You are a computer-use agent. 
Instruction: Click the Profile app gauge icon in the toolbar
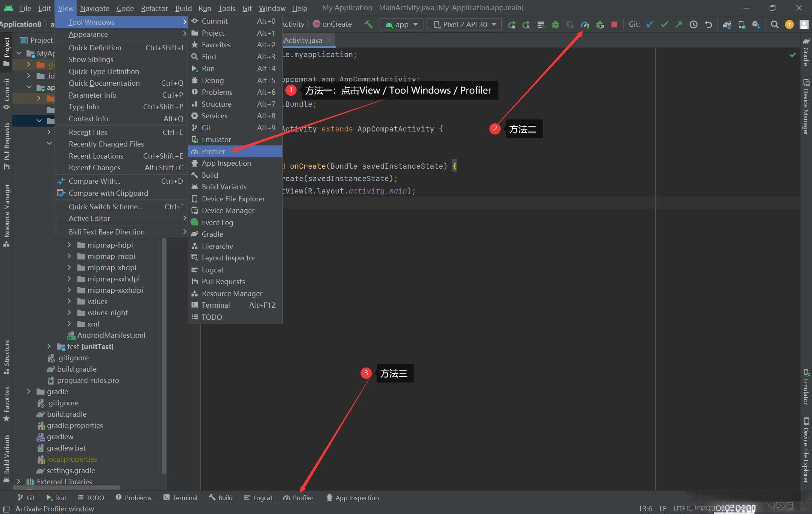(x=585, y=24)
